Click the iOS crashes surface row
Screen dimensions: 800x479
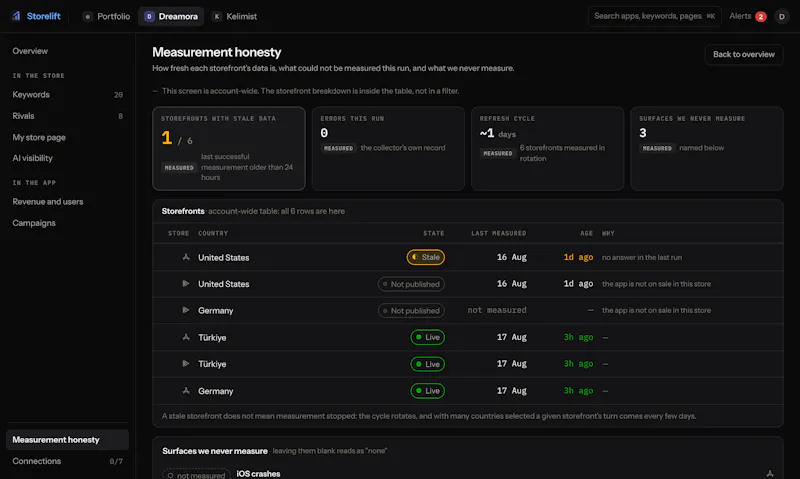[468, 474]
